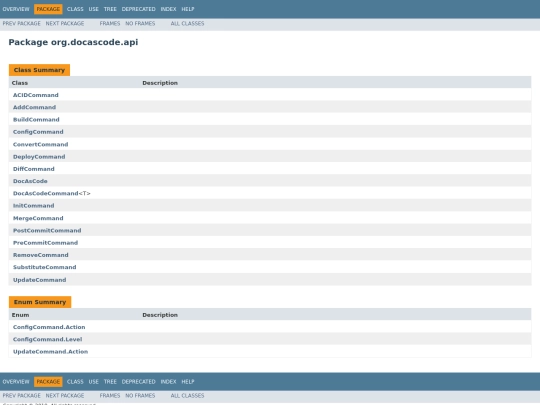Open Class in the bottom navigation bar
This screenshot has width=540, height=405.
[x=75, y=382]
